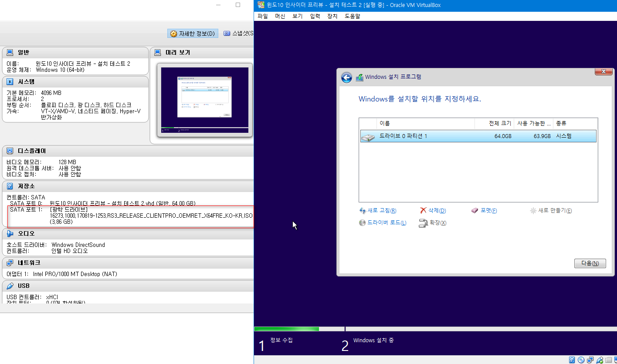
Task: Click the 전체 크기 column header
Action: point(494,124)
